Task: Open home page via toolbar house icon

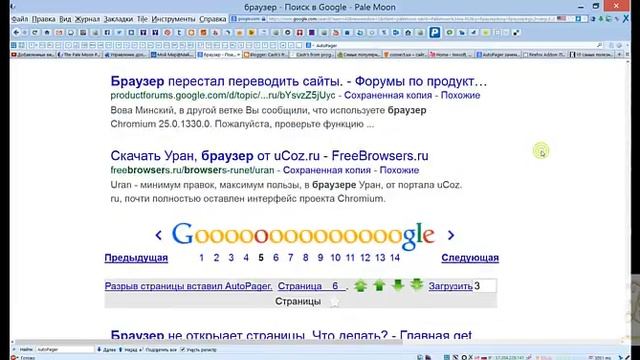Action: pyautogui.click(x=47, y=32)
